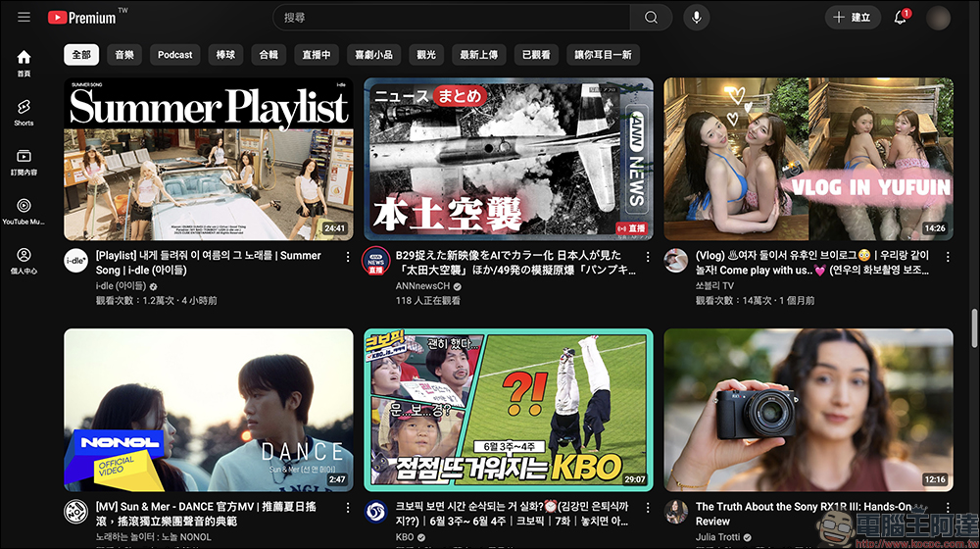Open options menu for Summer Playlist video
980x549 pixels.
tap(348, 257)
